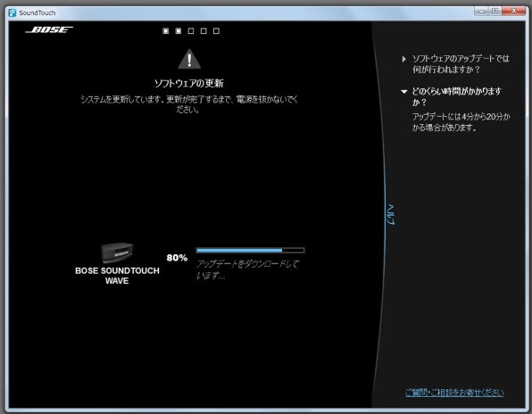Collapse the 'どのくらい時間がかかりますか？' help topic arrow

(x=403, y=92)
